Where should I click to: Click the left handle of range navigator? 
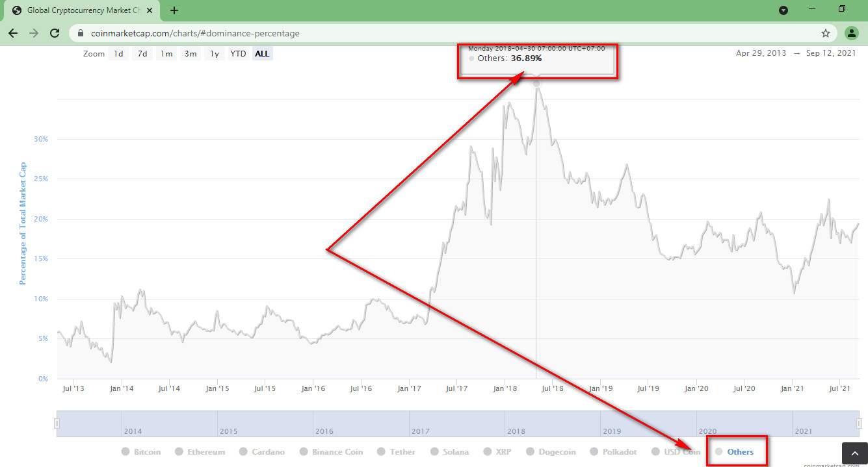[57, 423]
